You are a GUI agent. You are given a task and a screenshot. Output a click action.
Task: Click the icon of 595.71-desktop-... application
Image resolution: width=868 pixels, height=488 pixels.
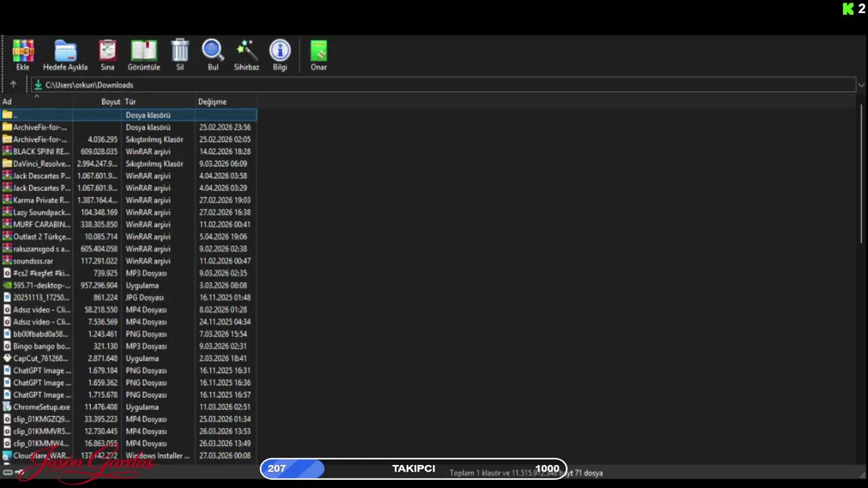[7, 285]
